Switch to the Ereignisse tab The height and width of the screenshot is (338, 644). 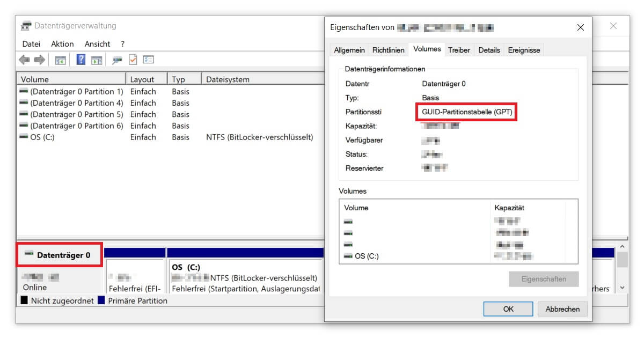click(x=524, y=49)
